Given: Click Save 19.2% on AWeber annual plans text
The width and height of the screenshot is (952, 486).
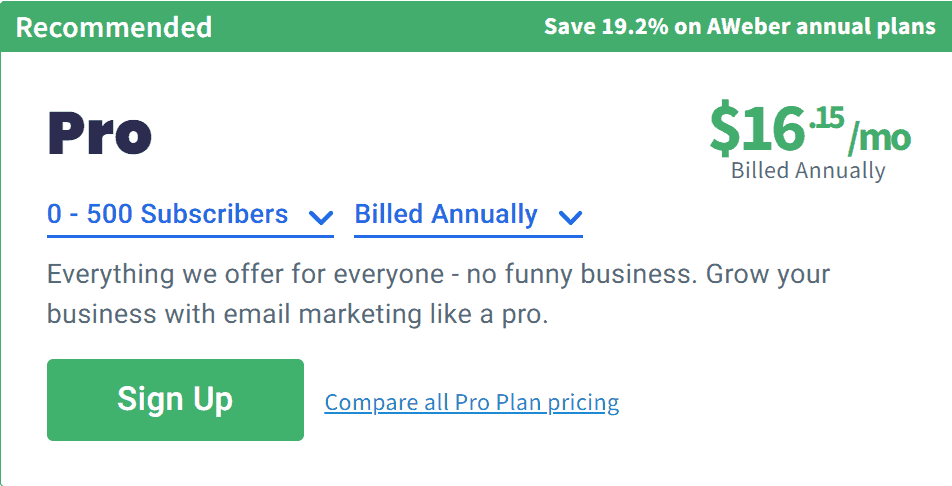Looking at the screenshot, I should point(740,27).
